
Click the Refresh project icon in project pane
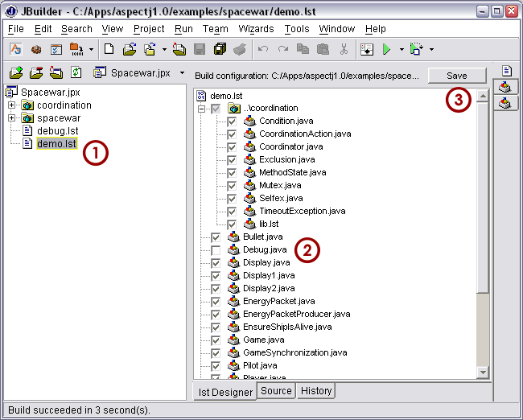pyautogui.click(x=76, y=73)
